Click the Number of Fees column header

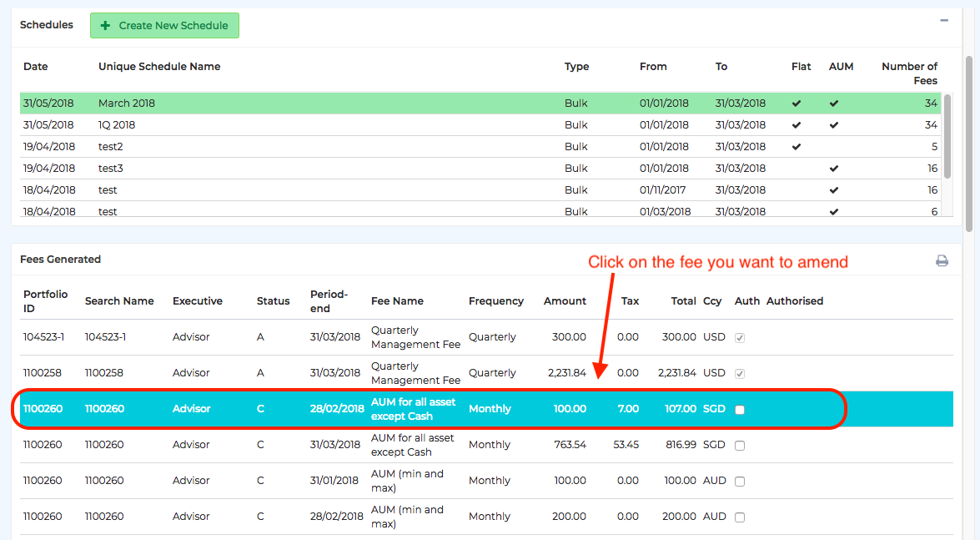[909, 73]
